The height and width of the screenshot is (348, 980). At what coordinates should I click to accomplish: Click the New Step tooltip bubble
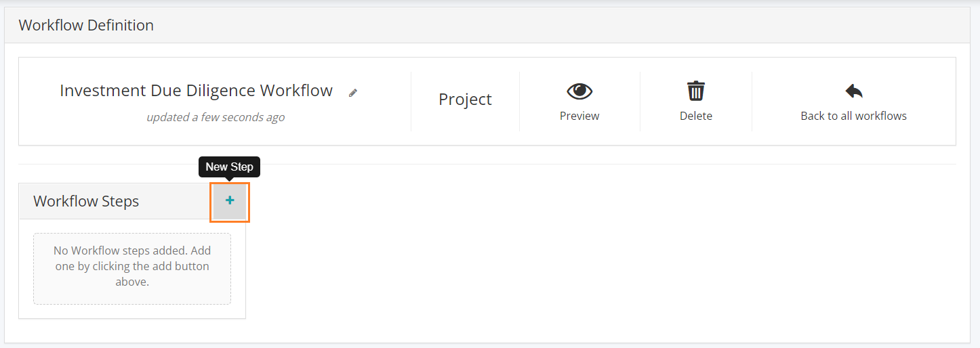tap(229, 167)
